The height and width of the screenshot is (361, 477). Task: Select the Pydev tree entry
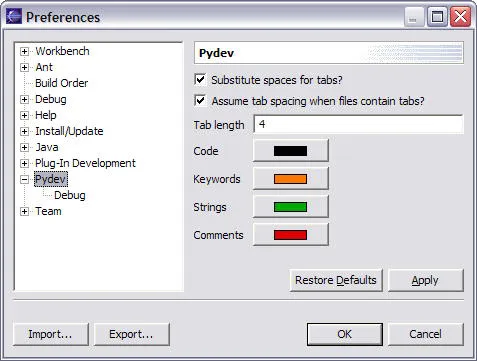pos(51,179)
